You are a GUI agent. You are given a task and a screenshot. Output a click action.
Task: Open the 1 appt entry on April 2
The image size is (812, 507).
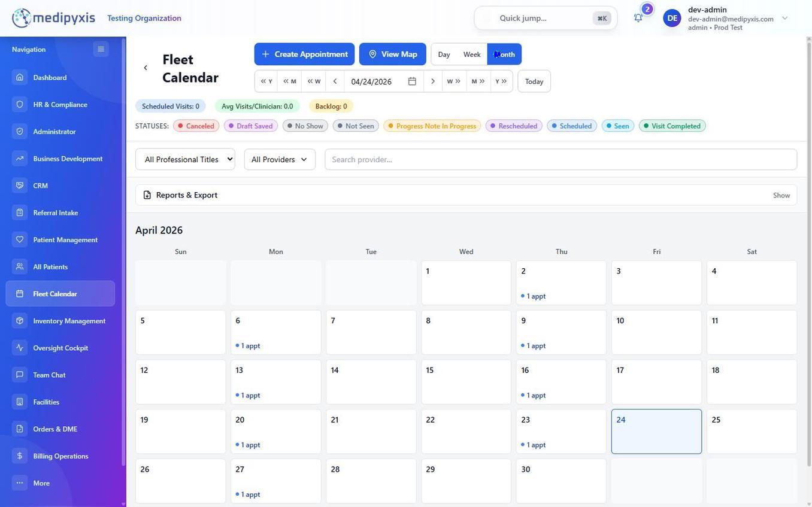point(534,296)
